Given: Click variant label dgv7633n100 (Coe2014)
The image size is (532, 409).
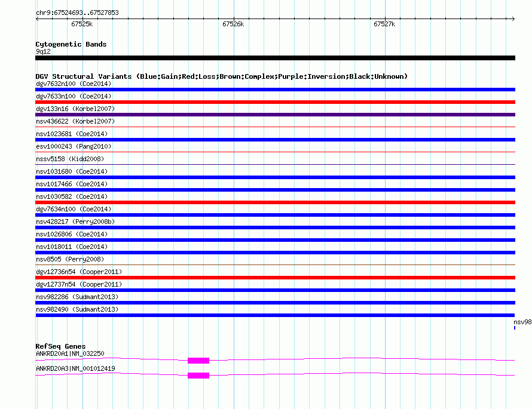Looking at the screenshot, I should [74, 96].
